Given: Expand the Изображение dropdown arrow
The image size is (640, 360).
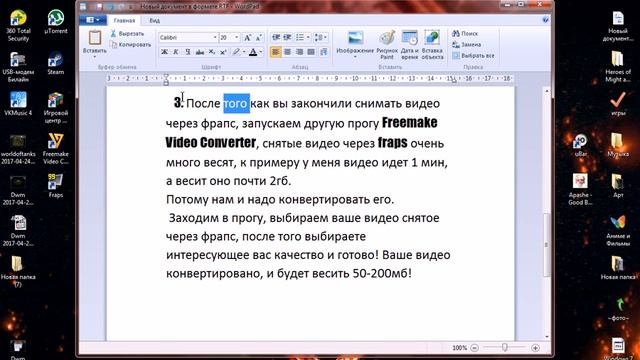Looking at the screenshot, I should tap(355, 57).
